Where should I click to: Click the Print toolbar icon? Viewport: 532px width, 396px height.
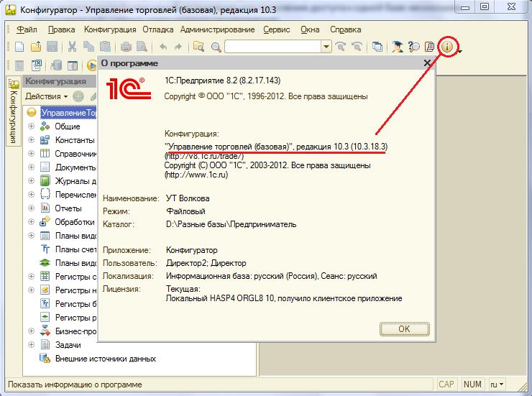click(126, 47)
